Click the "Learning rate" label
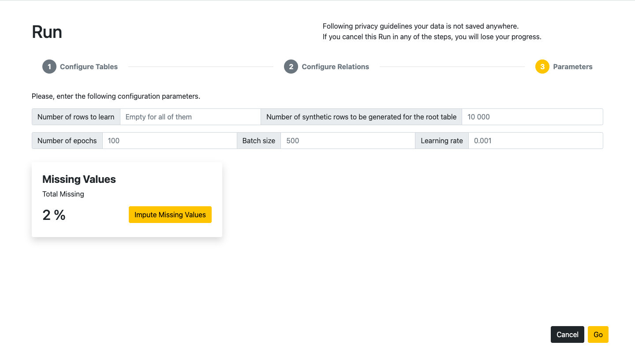The height and width of the screenshot is (364, 635). pyautogui.click(x=441, y=141)
